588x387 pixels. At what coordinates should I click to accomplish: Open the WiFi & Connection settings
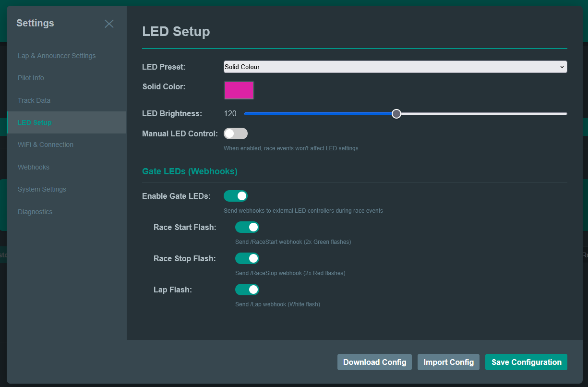pyautogui.click(x=46, y=145)
